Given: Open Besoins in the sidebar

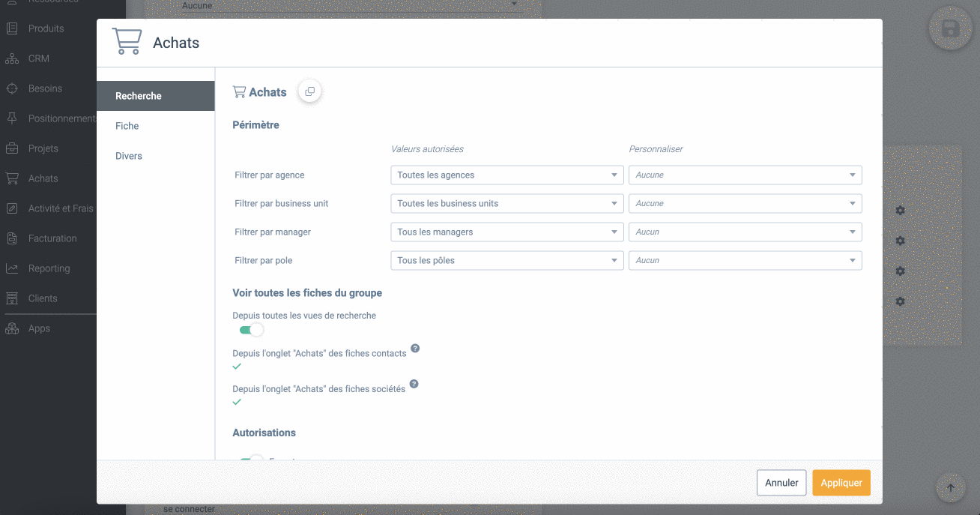Looking at the screenshot, I should [45, 88].
